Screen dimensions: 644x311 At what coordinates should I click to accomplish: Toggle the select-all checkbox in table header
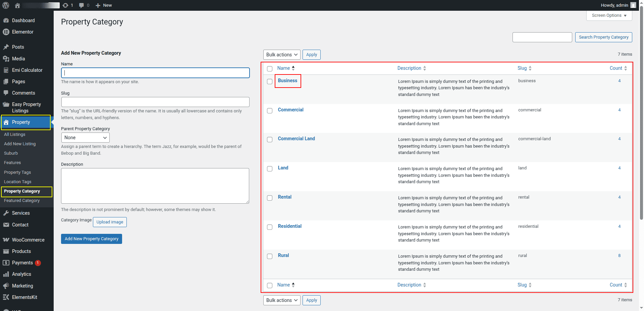(x=270, y=69)
